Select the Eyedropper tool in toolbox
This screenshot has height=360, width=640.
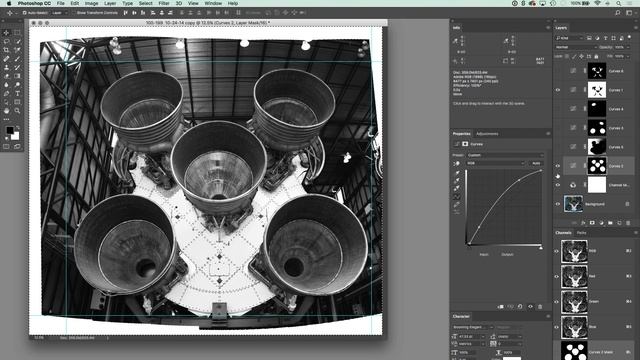(x=17, y=50)
